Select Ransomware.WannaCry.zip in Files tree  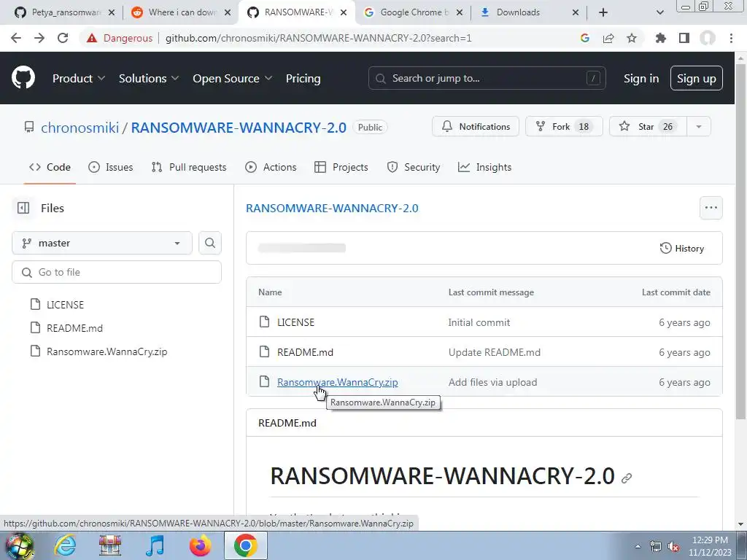[x=107, y=352]
